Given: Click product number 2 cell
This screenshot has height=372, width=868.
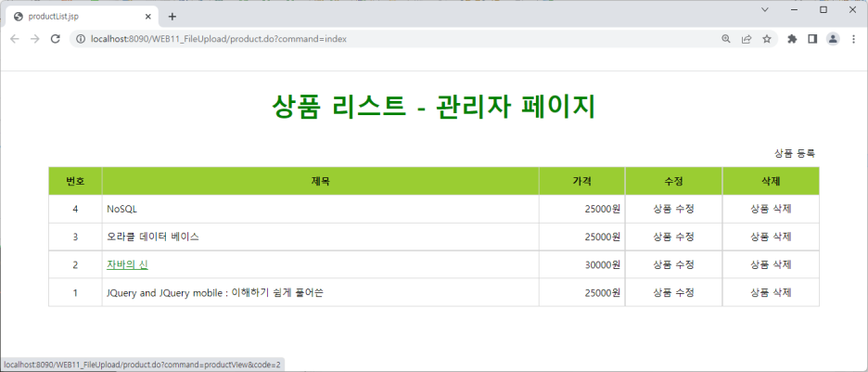Looking at the screenshot, I should (75, 264).
